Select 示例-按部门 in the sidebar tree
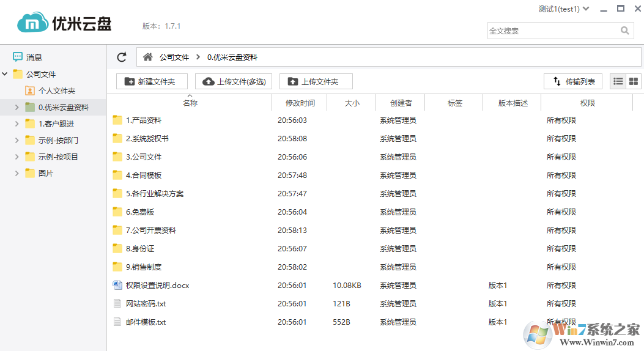Screen dimensions: 644x351 [x=58, y=140]
